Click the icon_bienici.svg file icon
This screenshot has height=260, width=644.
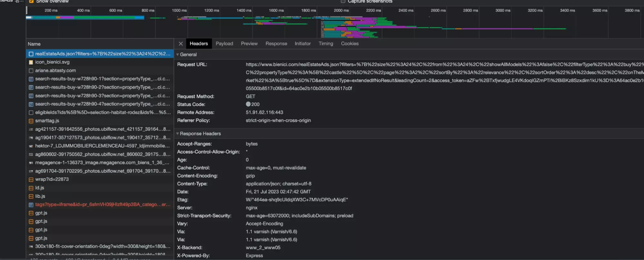coord(31,62)
